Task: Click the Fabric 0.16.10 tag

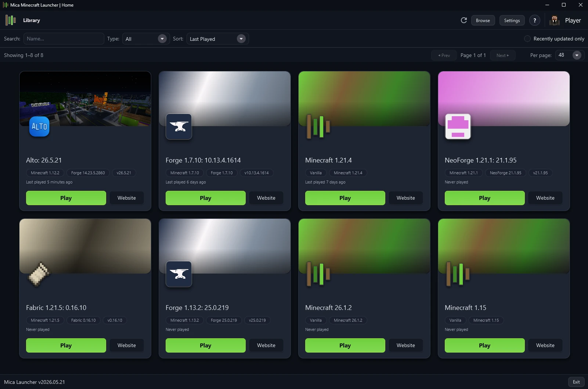Action: [x=83, y=320]
